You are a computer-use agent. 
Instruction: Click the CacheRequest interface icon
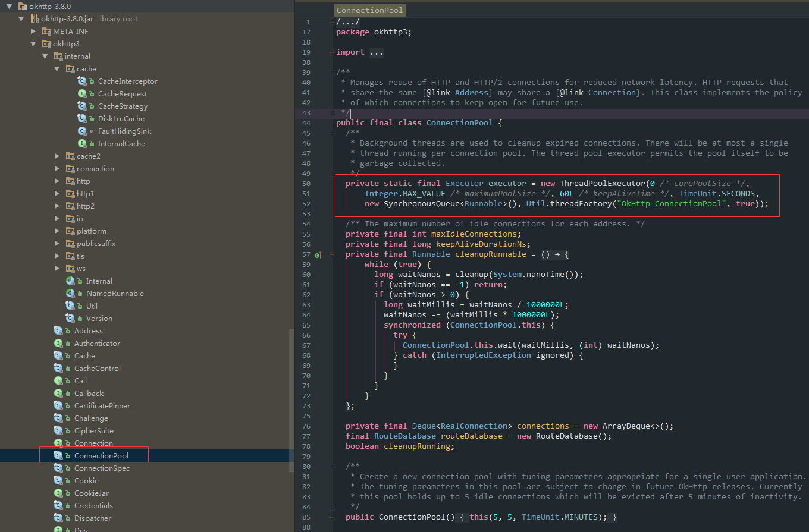(82, 94)
